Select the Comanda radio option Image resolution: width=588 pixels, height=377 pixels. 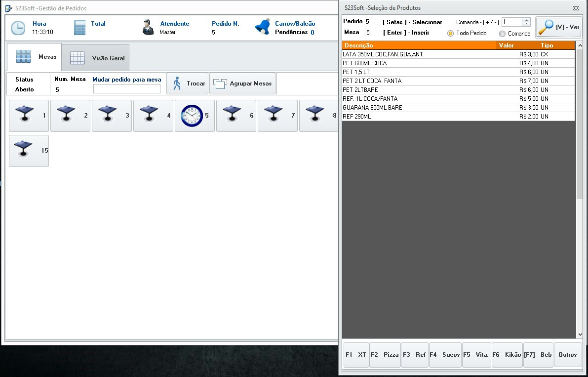(x=502, y=34)
